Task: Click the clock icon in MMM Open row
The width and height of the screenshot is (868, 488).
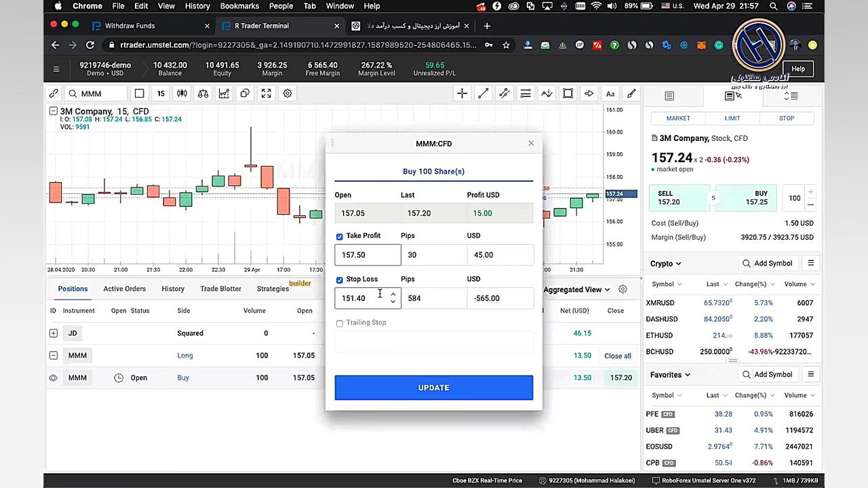Action: pyautogui.click(x=119, y=378)
